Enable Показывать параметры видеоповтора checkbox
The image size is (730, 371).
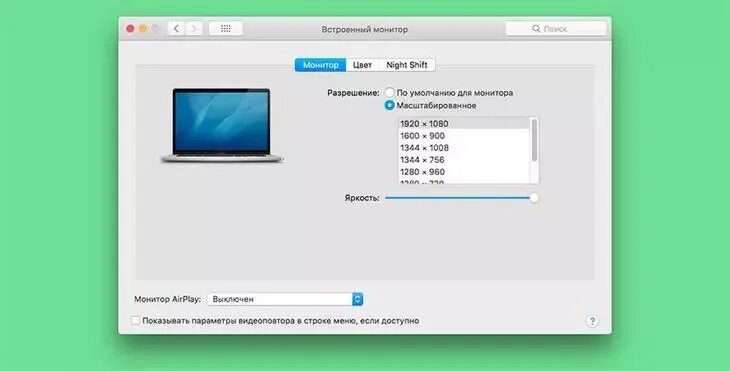[x=135, y=321]
